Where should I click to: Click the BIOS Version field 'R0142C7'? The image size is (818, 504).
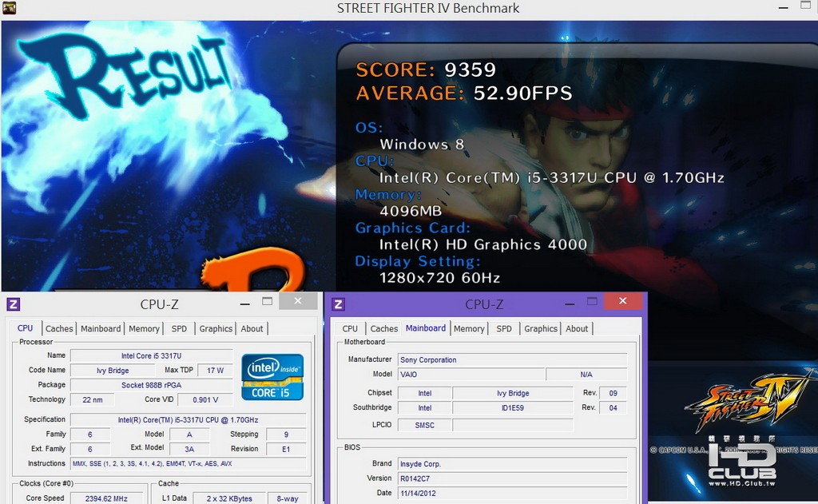512,478
